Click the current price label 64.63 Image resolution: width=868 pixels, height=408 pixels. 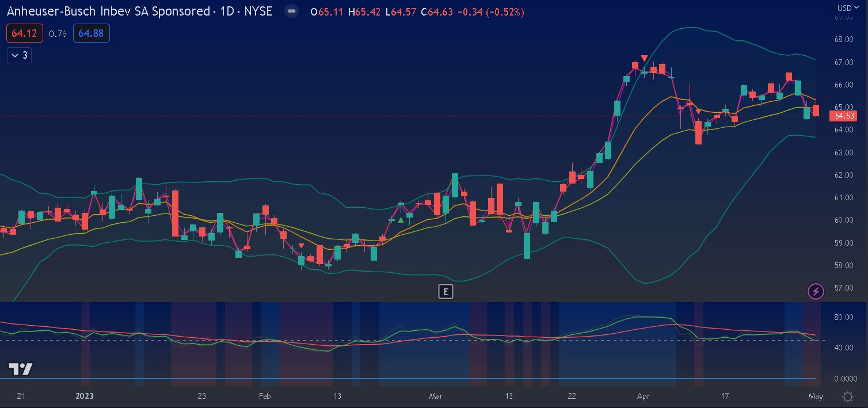coord(843,116)
